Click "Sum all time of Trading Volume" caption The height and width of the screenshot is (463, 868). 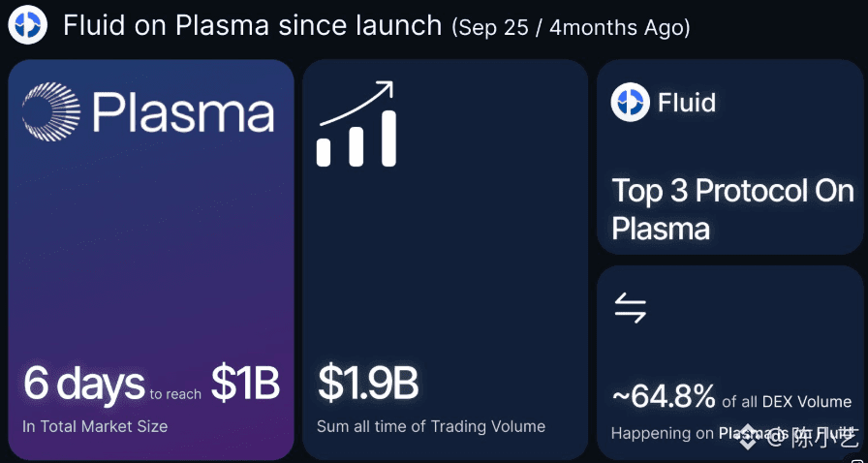click(x=431, y=426)
